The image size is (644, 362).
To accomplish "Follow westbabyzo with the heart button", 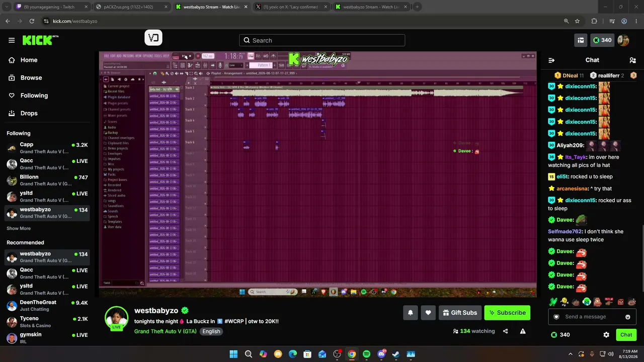I will pos(428,313).
